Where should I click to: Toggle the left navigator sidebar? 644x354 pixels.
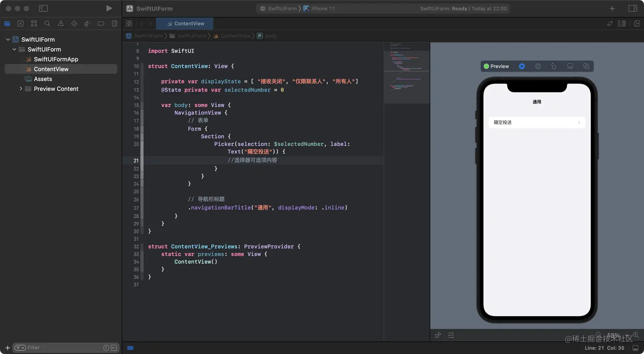coord(43,9)
